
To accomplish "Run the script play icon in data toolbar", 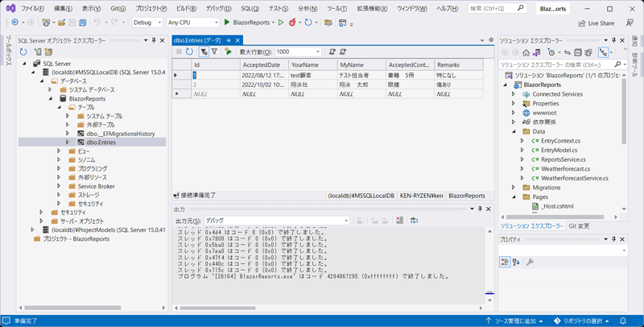I will (228, 52).
